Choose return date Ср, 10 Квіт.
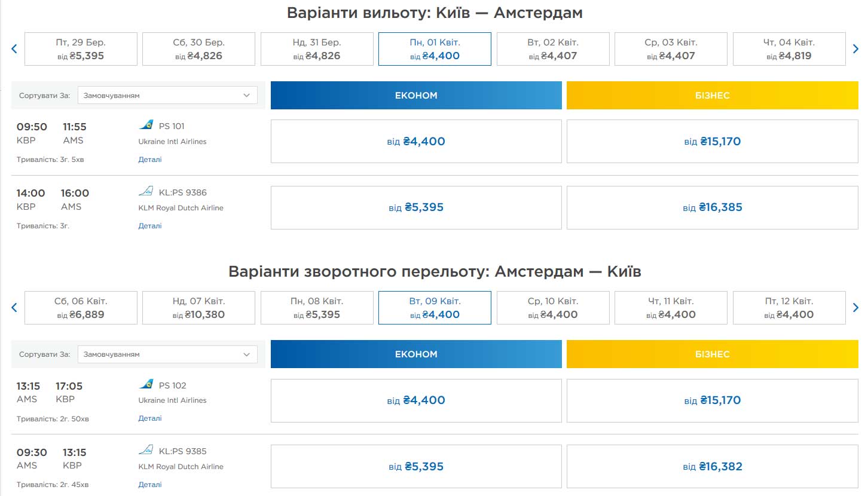 tap(553, 308)
